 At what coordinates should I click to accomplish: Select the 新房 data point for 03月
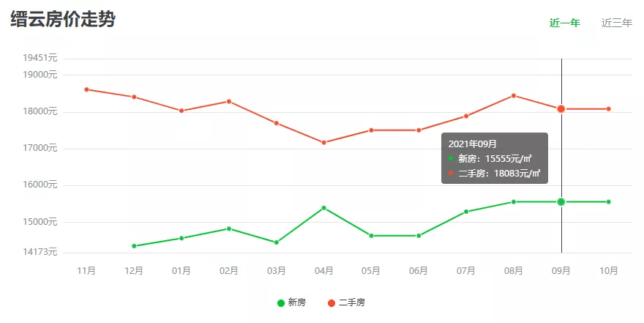click(276, 242)
